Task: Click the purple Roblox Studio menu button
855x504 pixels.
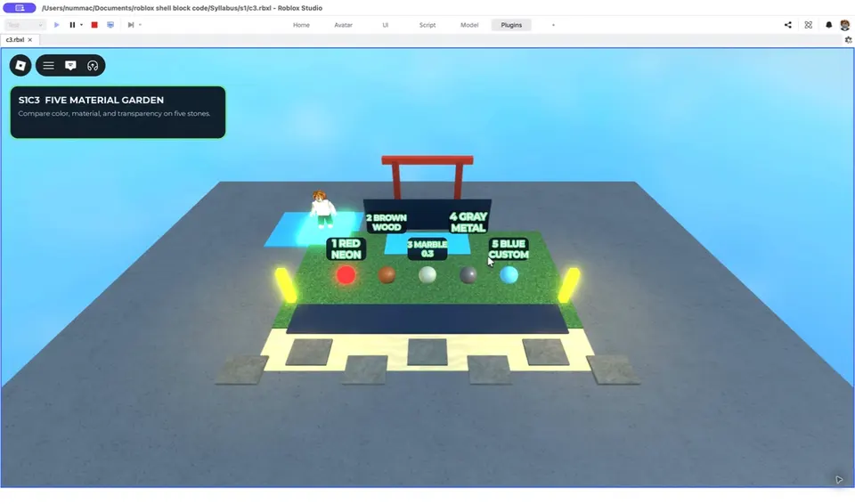Action: 20,8
